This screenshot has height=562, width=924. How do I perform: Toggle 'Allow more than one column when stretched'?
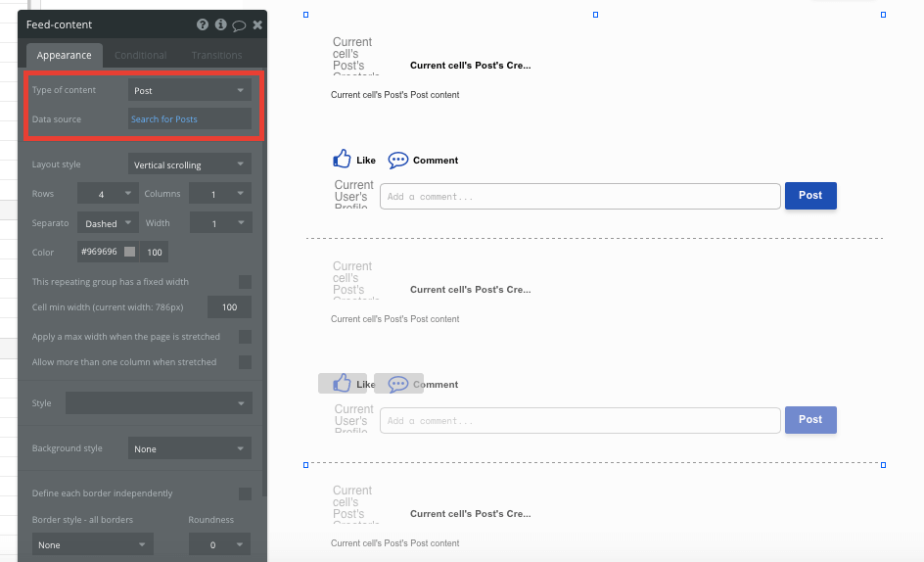(x=245, y=362)
